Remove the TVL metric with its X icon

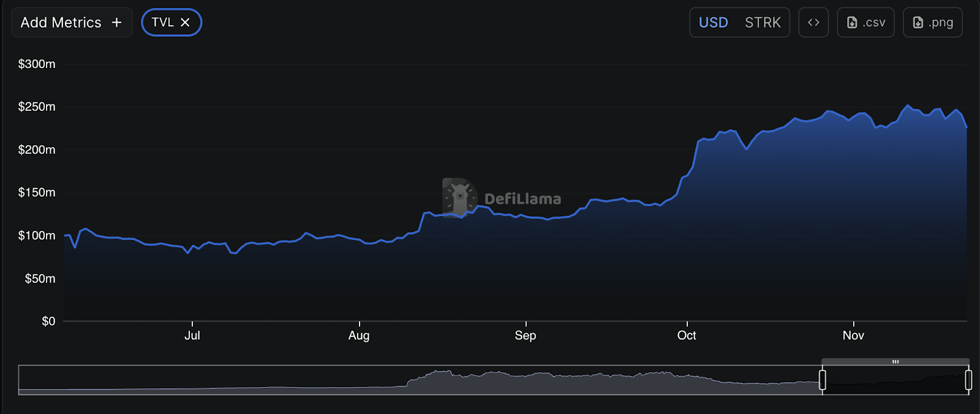185,23
